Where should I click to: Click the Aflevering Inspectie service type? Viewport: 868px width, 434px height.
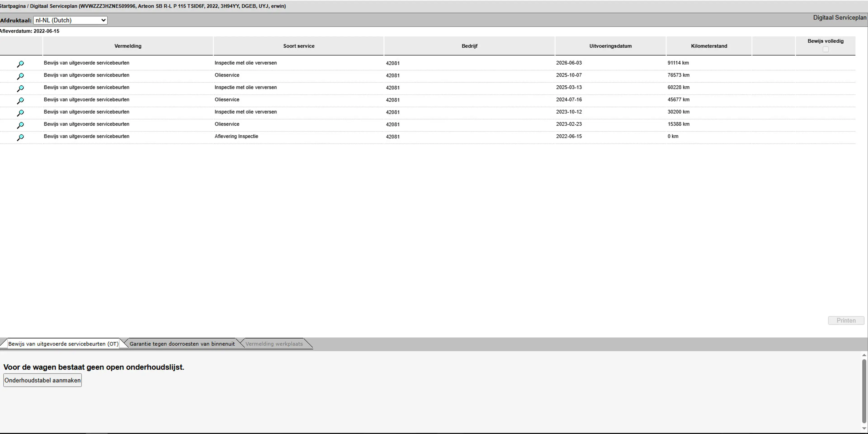(236, 136)
